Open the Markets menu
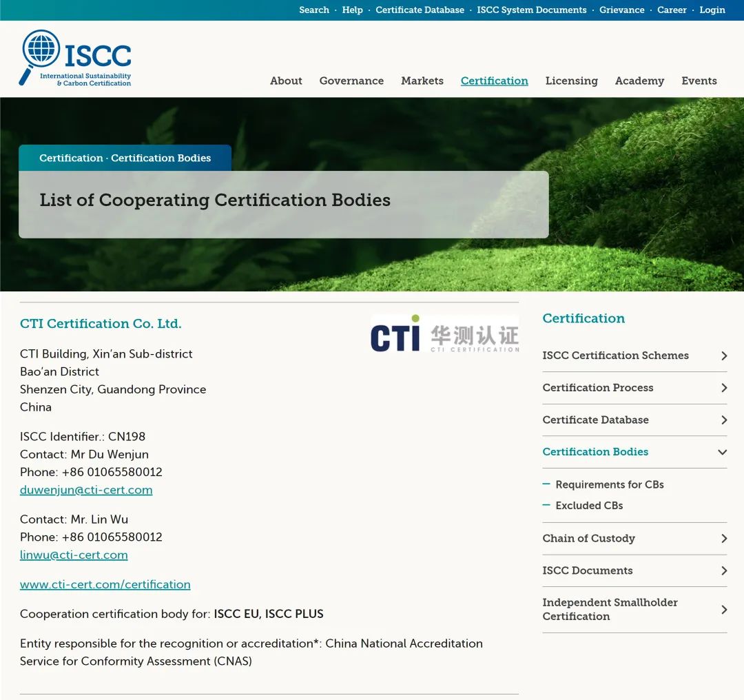Image resolution: width=744 pixels, height=700 pixels. 422,81
